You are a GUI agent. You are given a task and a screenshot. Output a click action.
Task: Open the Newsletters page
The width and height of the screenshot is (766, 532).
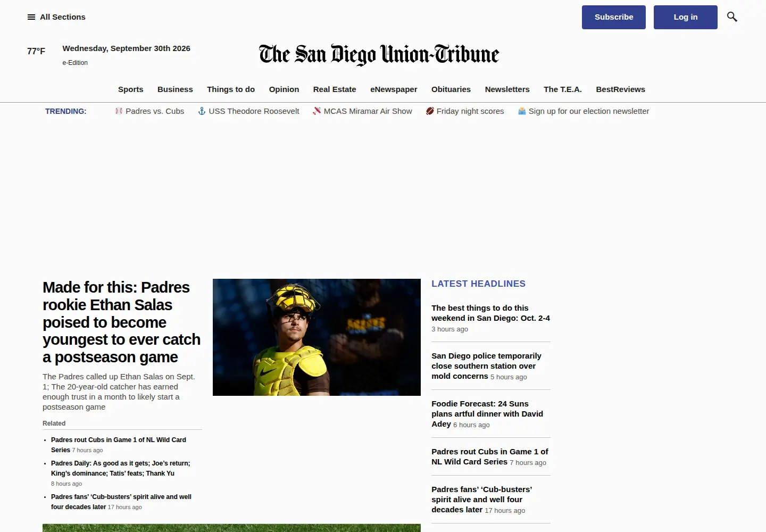(507, 89)
